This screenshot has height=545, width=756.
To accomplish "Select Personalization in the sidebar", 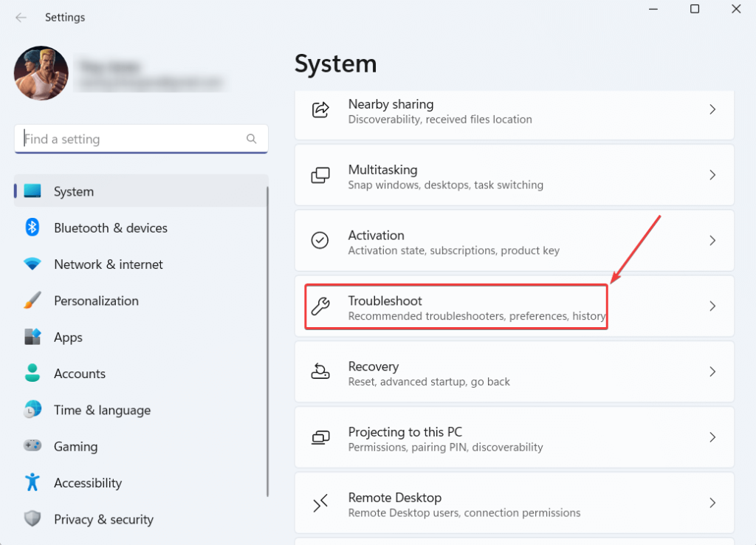I will pyautogui.click(x=96, y=301).
